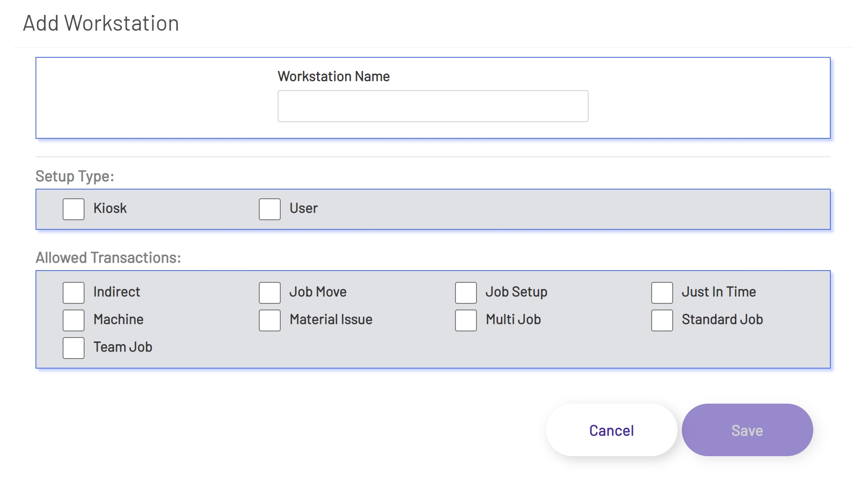Screen dimensions: 868x482
Task: Check the User setup type option
Action: pos(269,209)
